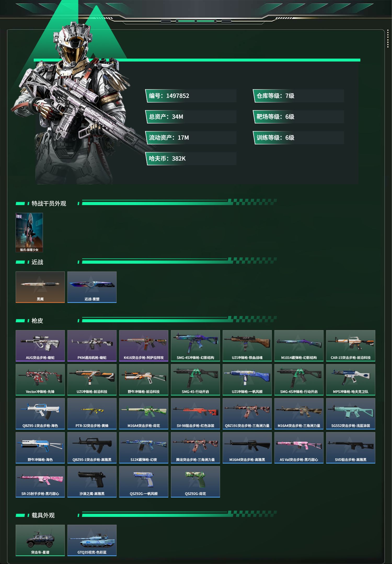Select the 沙漠之鹰-高雅黑 pistol card
392x564 pixels.
(x=92, y=482)
